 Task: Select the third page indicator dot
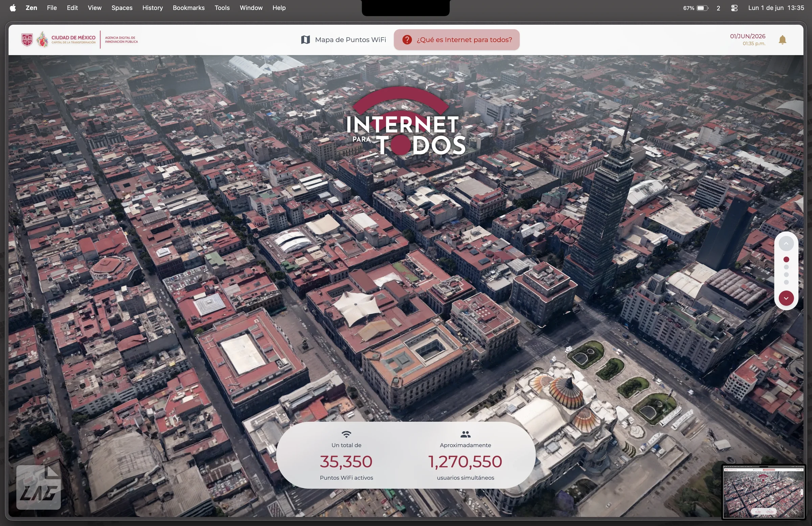(786, 275)
